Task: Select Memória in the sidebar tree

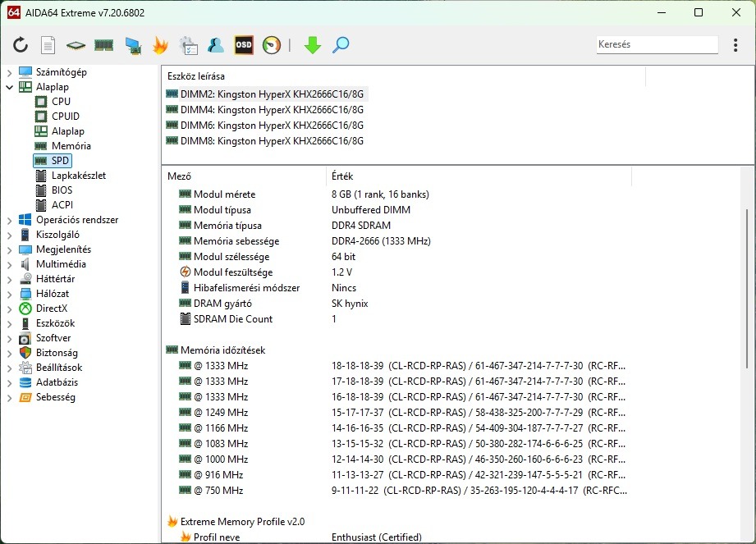Action: click(x=71, y=146)
